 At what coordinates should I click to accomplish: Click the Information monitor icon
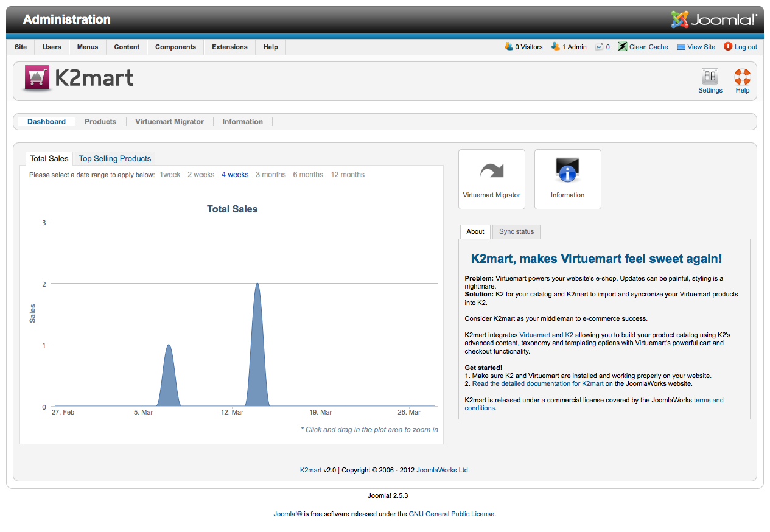(567, 170)
